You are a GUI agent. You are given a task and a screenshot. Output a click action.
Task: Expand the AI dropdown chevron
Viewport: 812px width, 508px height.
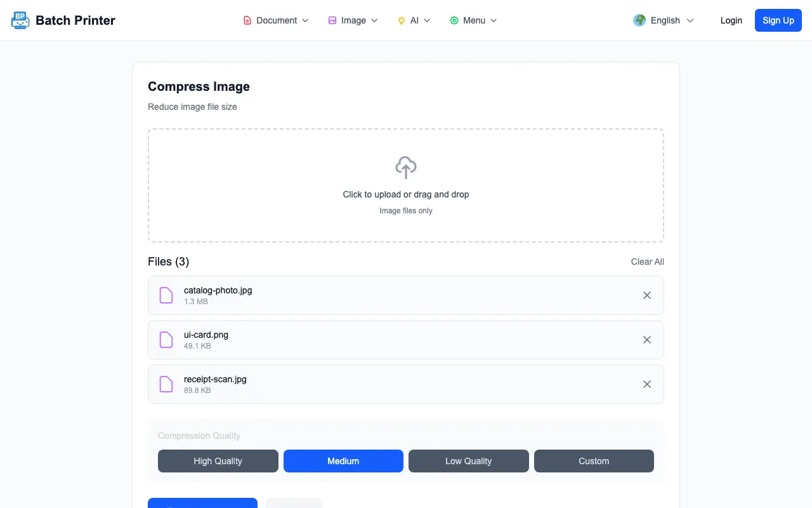click(x=427, y=20)
